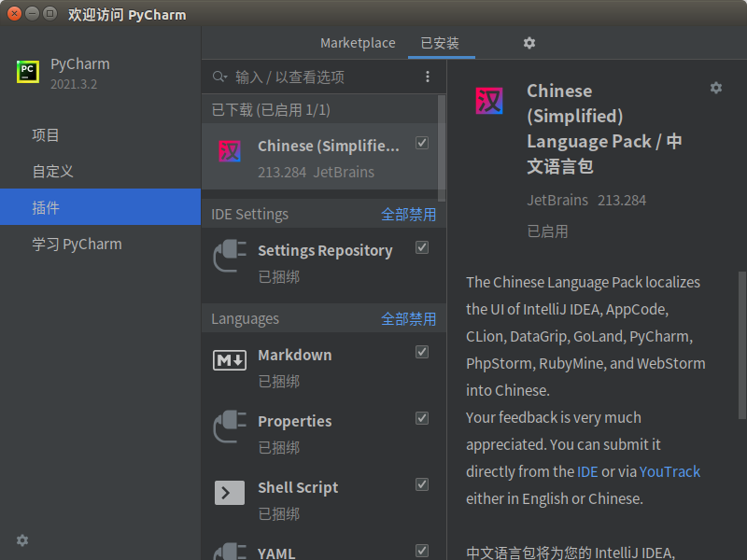Image resolution: width=747 pixels, height=560 pixels.
Task: Disable the Chinese (Simplified) plugin checkbox
Action: 422,143
